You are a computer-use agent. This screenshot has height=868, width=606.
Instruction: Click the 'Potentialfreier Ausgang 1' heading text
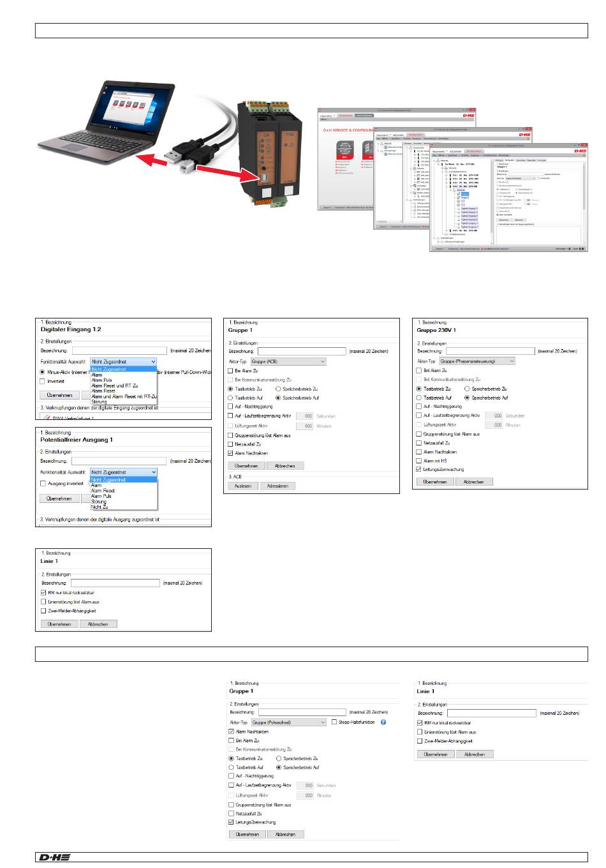77,440
